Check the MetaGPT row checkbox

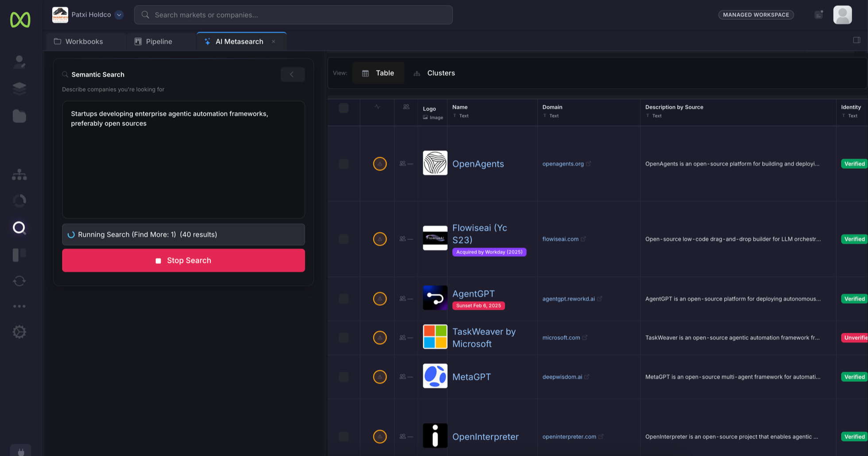(344, 377)
